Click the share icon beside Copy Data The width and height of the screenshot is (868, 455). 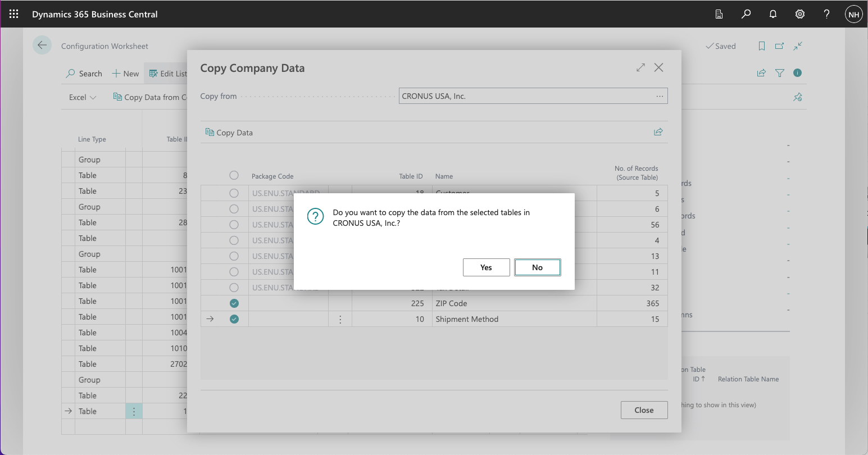coord(658,132)
